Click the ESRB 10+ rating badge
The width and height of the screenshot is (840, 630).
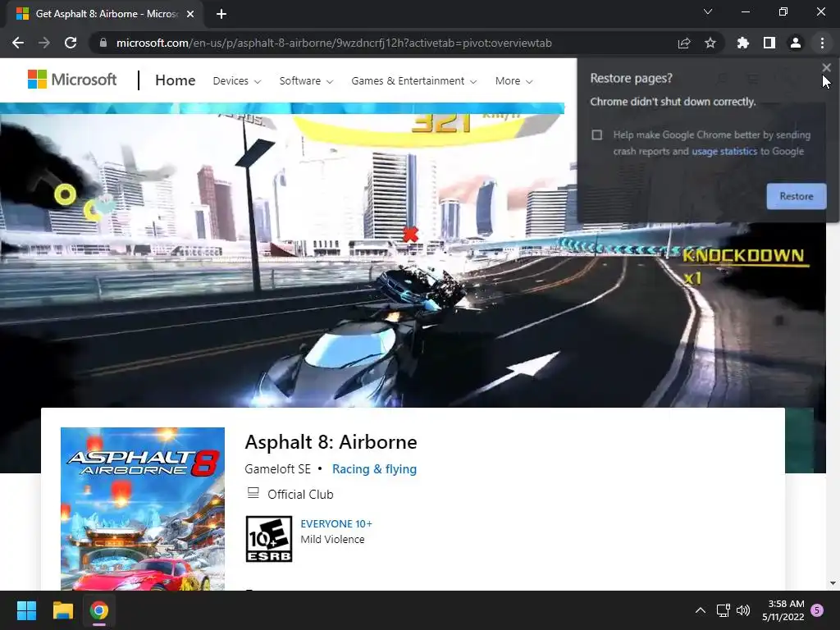[x=269, y=539]
